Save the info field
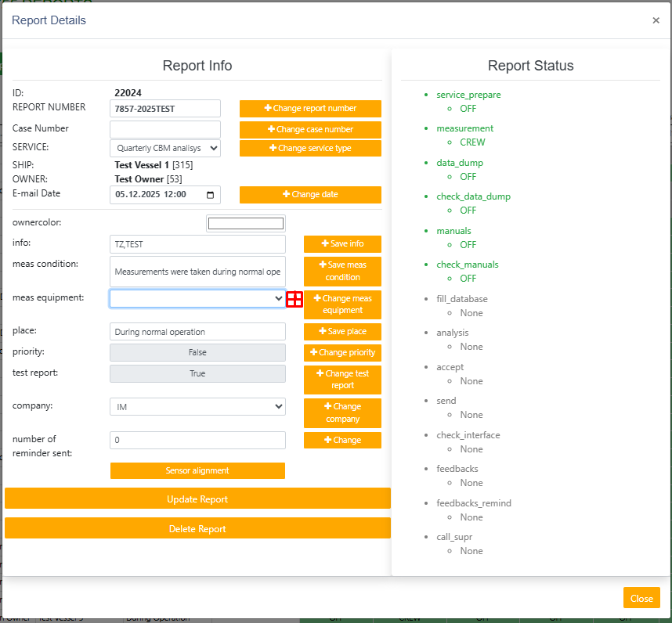Image resolution: width=672 pixels, height=623 pixels. point(342,244)
